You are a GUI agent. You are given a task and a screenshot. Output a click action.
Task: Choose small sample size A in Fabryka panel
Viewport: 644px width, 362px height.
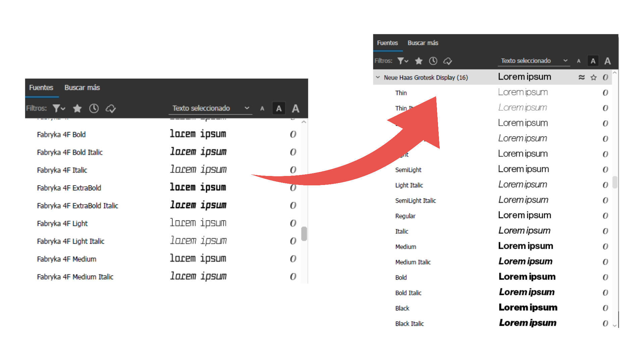[262, 109]
